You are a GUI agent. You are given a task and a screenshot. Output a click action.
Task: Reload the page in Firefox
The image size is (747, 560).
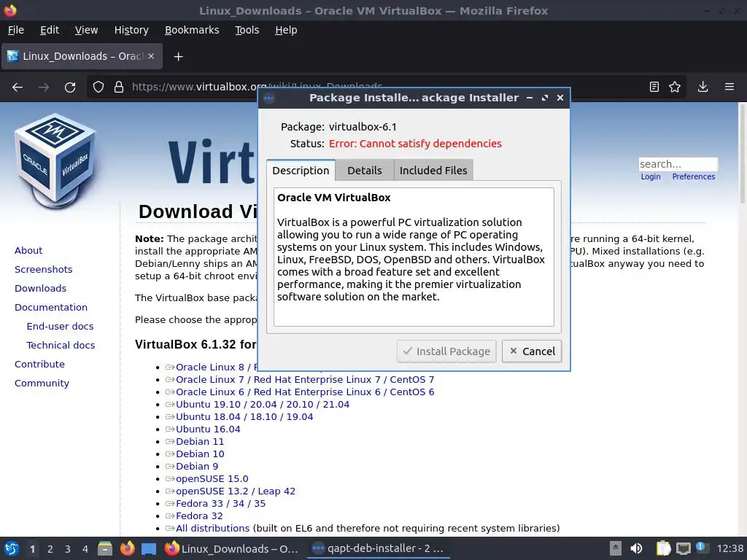click(70, 87)
